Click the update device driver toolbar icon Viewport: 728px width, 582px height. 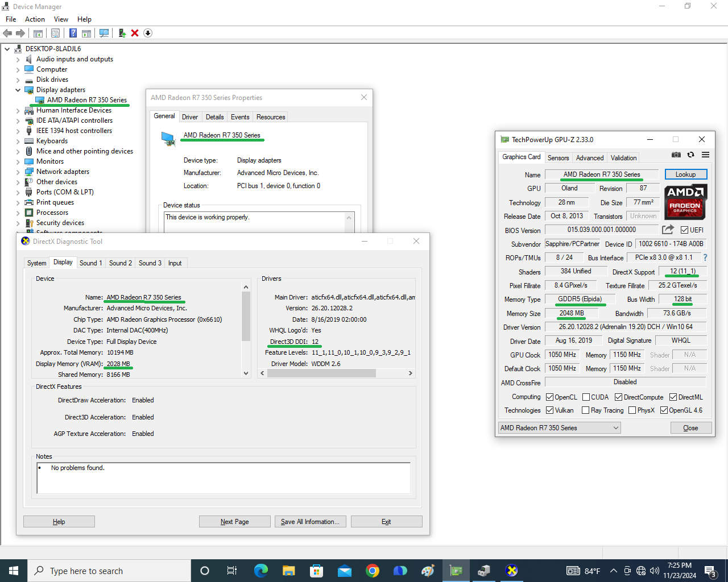(122, 33)
